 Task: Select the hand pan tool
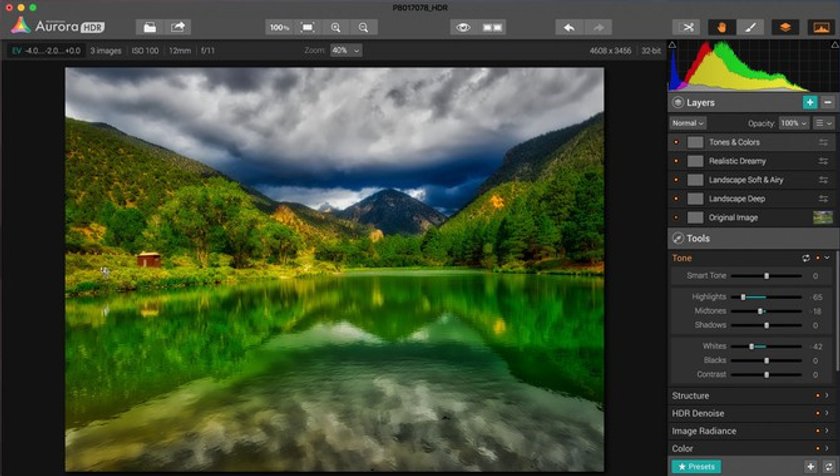point(722,27)
